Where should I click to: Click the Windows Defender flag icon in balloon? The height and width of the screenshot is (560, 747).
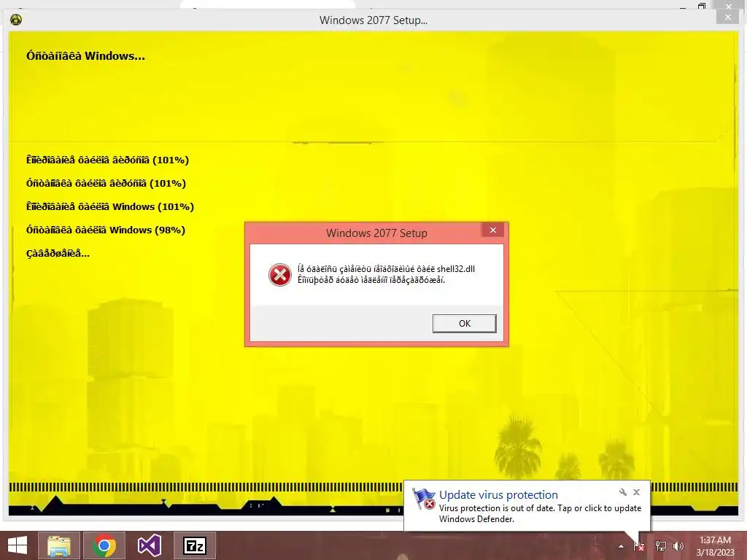424,499
